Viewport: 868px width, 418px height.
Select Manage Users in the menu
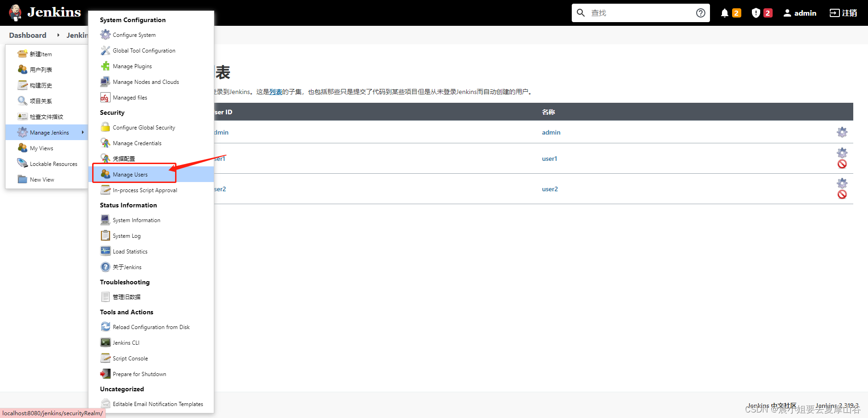[x=151, y=174]
